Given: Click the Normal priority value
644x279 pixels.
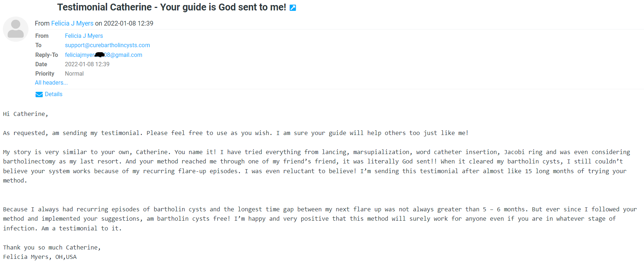Looking at the screenshot, I should tap(74, 73).
